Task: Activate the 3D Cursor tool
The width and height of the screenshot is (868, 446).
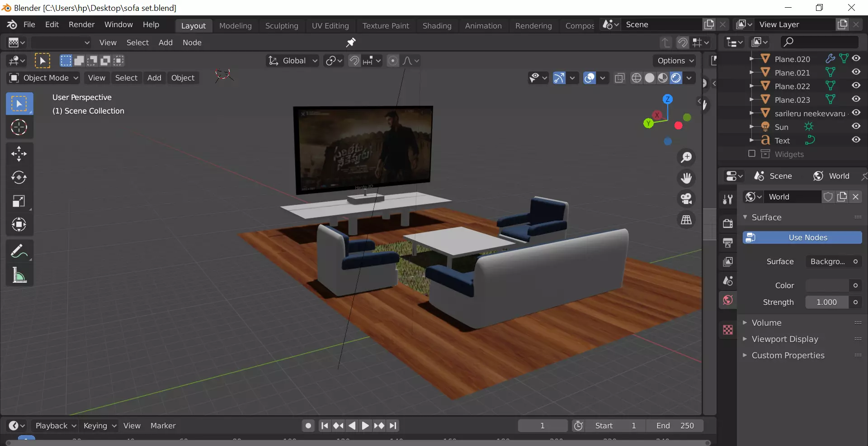Action: click(19, 127)
